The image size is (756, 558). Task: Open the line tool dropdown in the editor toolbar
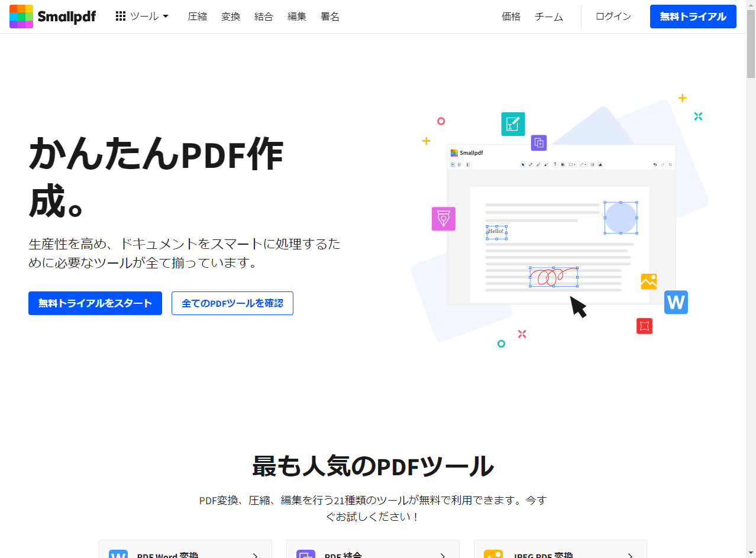point(583,164)
